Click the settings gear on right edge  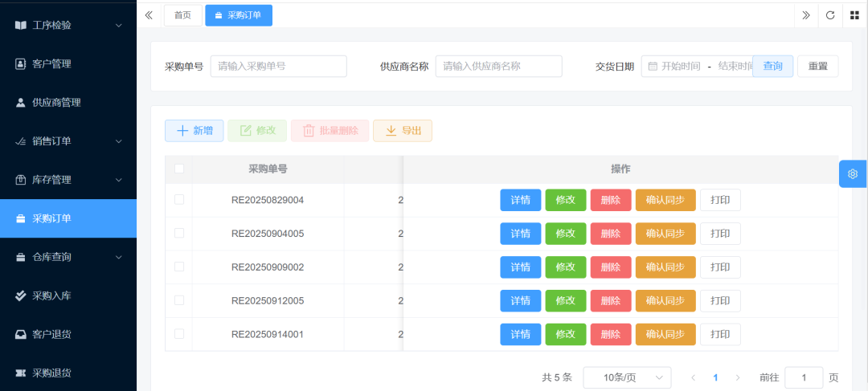pyautogui.click(x=853, y=173)
